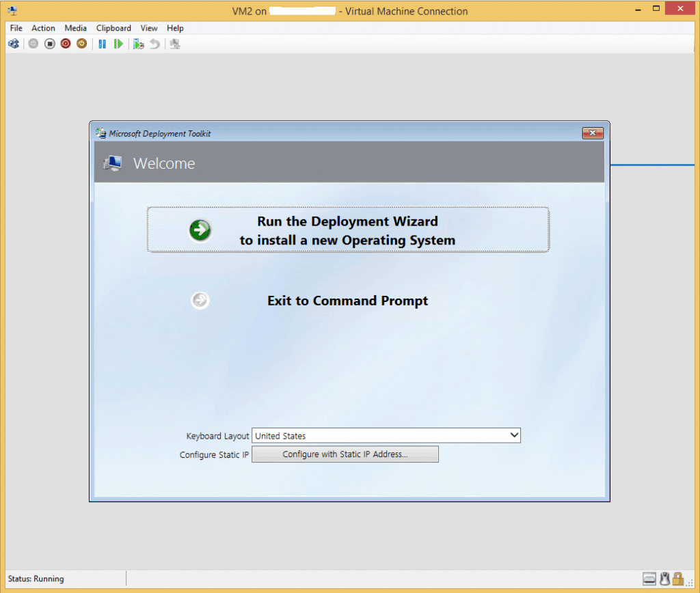
Task: Click the green arrow Deployment Wizard icon
Action: click(200, 230)
